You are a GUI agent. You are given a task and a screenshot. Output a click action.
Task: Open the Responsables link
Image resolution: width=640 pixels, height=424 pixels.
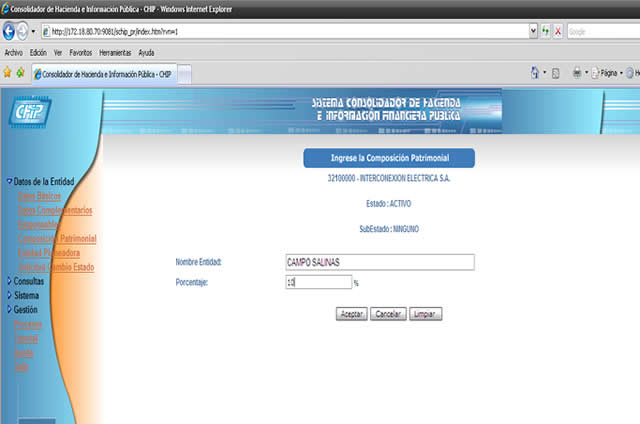(x=39, y=224)
